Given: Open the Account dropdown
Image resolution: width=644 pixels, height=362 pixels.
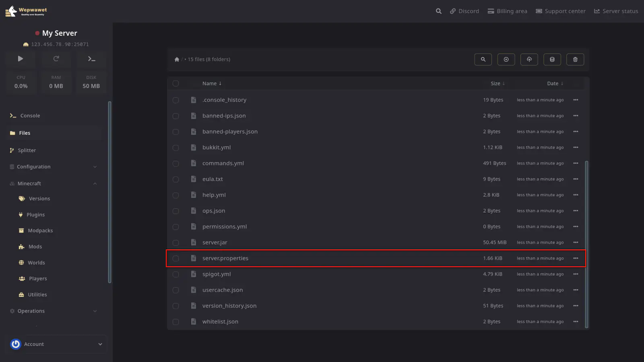Looking at the screenshot, I should (x=58, y=344).
